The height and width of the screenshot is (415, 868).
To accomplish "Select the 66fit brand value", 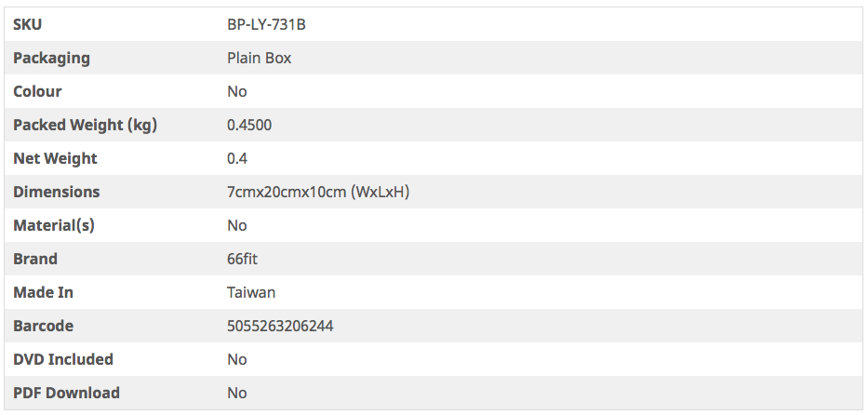I will tap(242, 259).
